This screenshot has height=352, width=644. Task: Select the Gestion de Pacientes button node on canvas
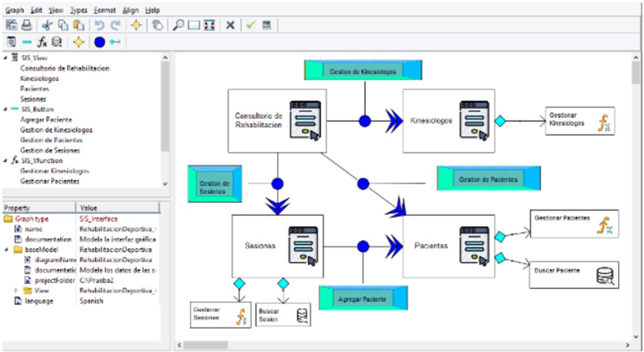click(x=489, y=179)
